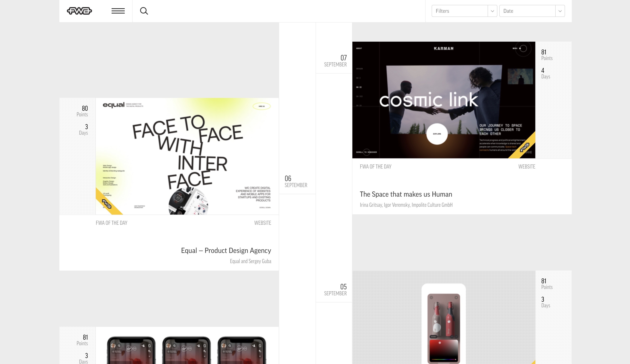The image size is (630, 364).
Task: Open the hamburger menu
Action: (118, 11)
